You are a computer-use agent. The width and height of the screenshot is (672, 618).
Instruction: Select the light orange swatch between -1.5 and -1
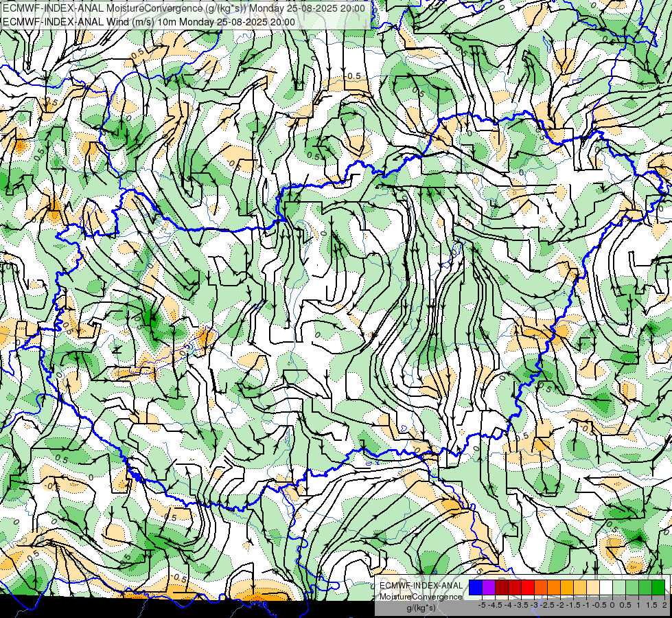pos(580,588)
